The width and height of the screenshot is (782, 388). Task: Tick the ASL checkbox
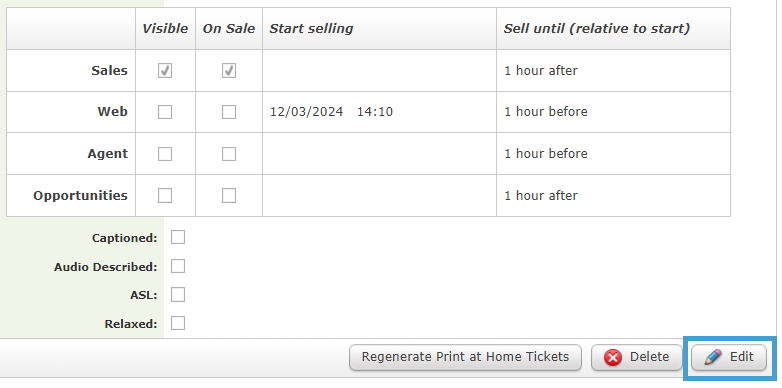pos(178,295)
